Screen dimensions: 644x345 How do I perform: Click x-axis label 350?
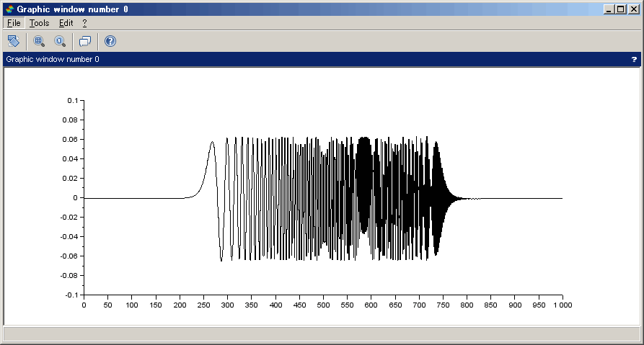pos(252,305)
